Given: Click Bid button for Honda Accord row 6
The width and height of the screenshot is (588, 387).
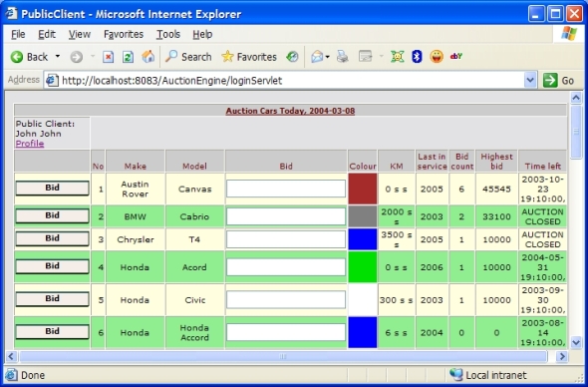Looking at the screenshot, I should (52, 331).
